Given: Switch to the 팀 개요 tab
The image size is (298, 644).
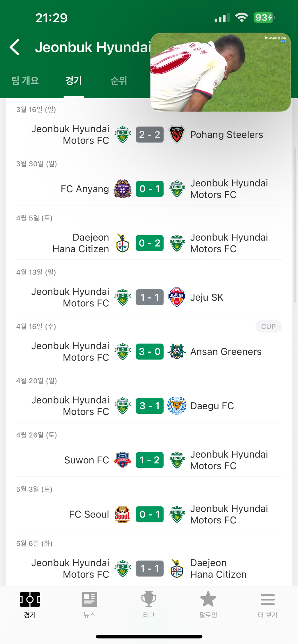Looking at the screenshot, I should 25,81.
